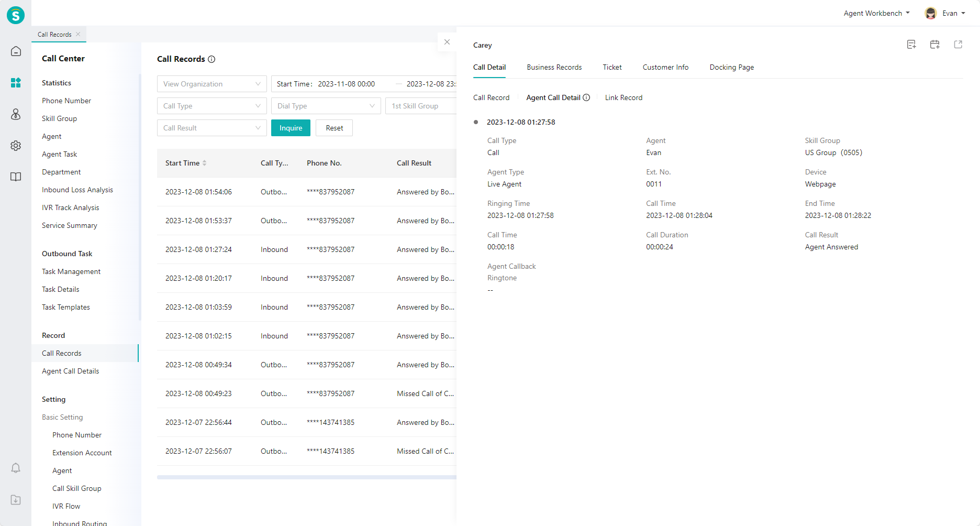Open the Call Type filter dropdown
This screenshot has width=980, height=526.
point(212,106)
